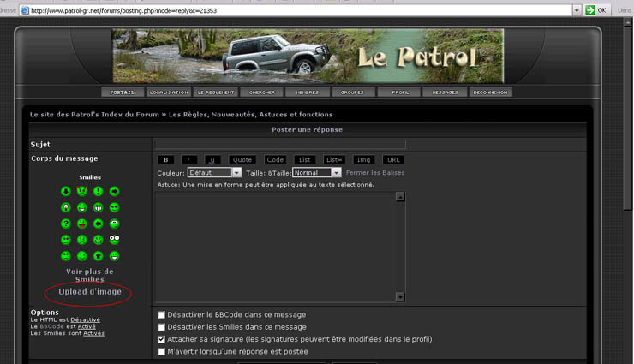Screen dimensions: 634x364
Task: Insert a Code BBCode tag
Action: click(275, 160)
